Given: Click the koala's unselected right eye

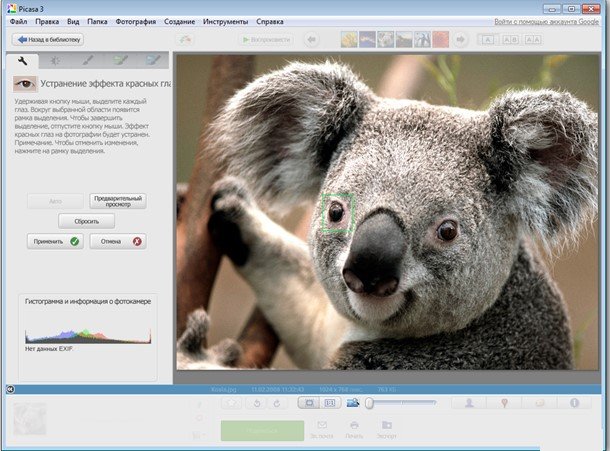Looking at the screenshot, I should (447, 230).
